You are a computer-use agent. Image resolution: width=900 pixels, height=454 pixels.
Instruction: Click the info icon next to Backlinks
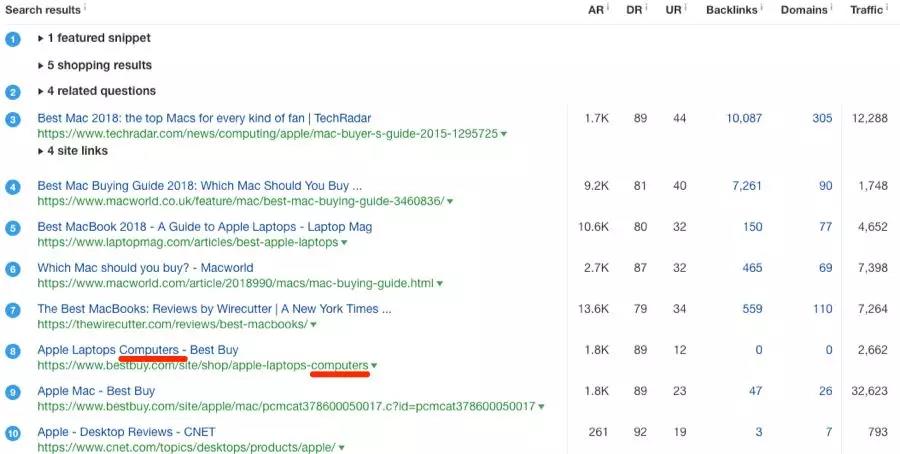[763, 8]
